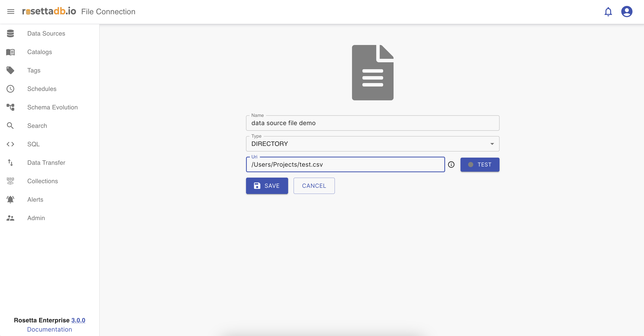Screen dimensions: 644x336
Task: Click the Schedules clock icon
Action: pos(10,89)
